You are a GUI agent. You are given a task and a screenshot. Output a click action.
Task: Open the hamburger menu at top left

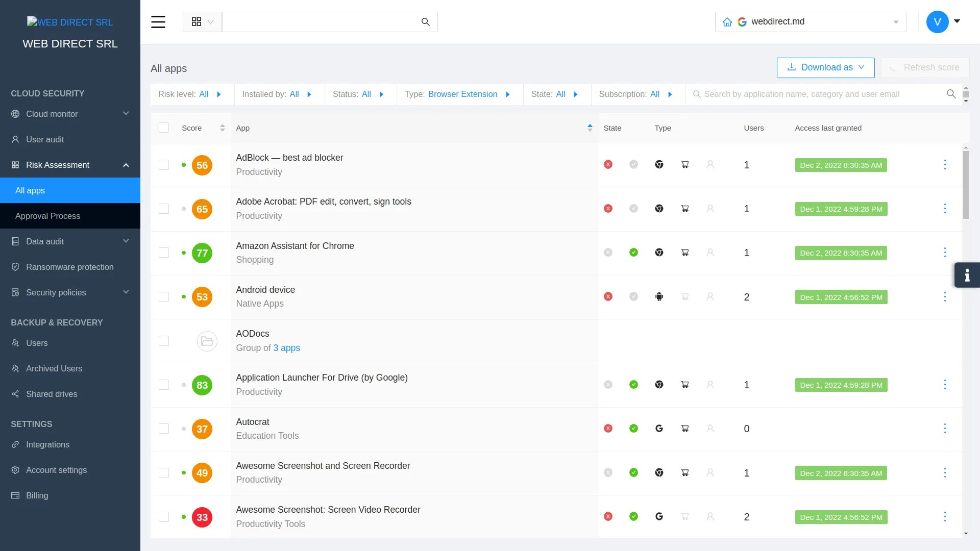point(158,22)
